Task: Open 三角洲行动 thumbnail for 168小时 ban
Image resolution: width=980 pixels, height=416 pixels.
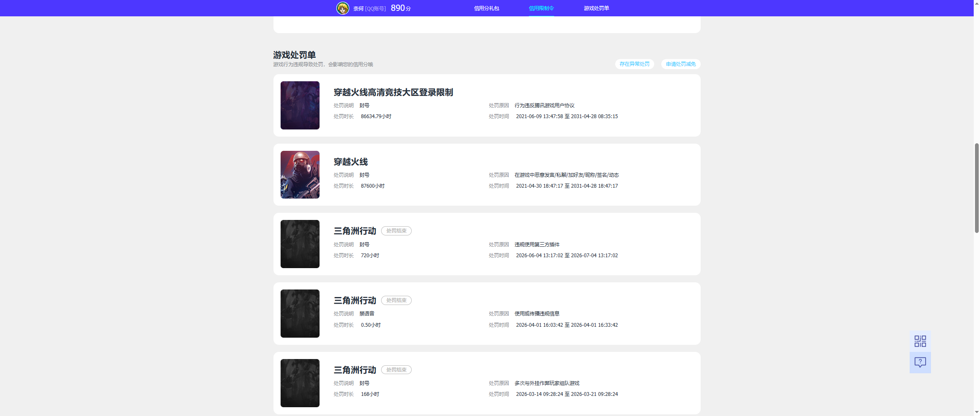Action: [300, 383]
